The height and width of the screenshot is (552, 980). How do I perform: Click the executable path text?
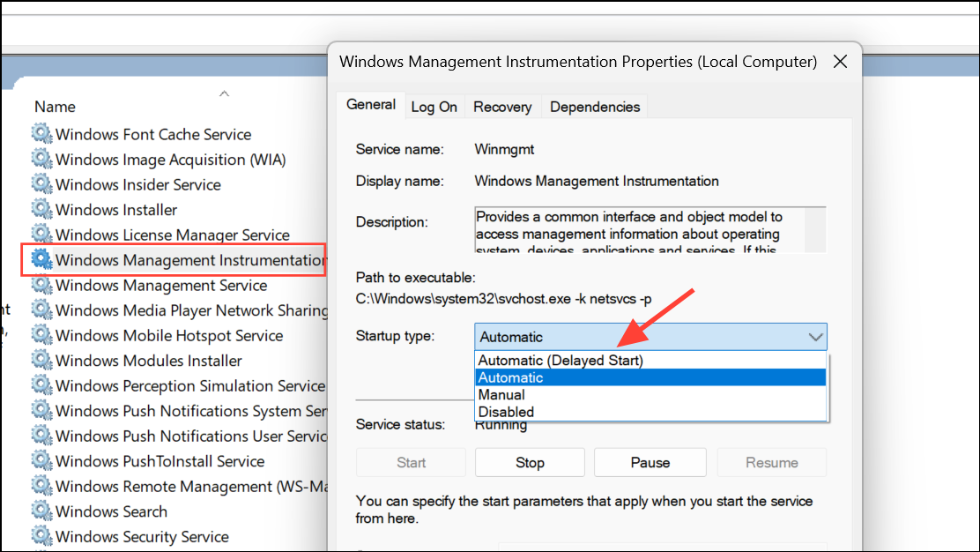(504, 299)
